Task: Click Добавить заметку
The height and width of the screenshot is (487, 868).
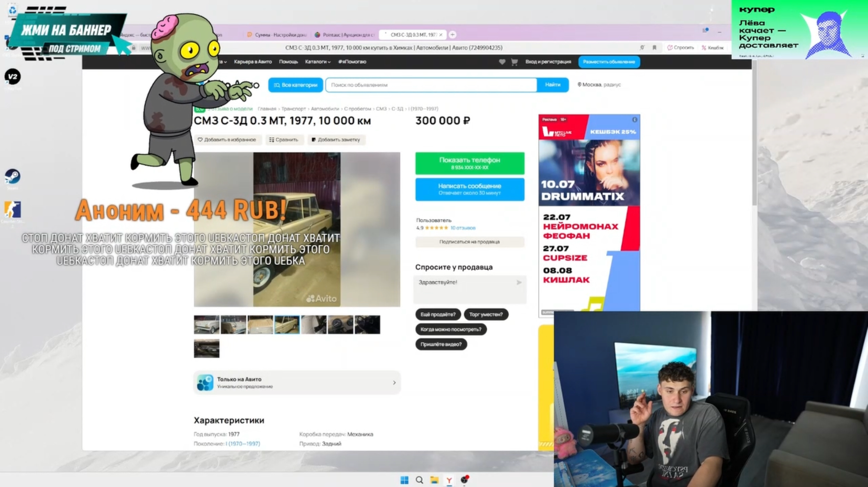Action: click(x=336, y=139)
